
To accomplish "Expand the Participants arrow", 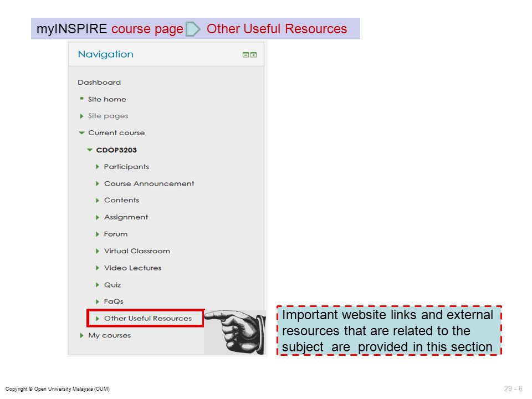I will [x=98, y=167].
